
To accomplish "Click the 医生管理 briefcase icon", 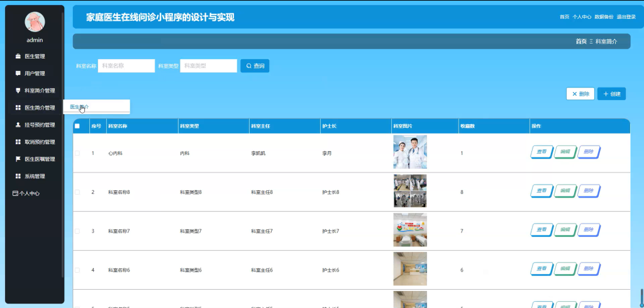I will click(18, 56).
